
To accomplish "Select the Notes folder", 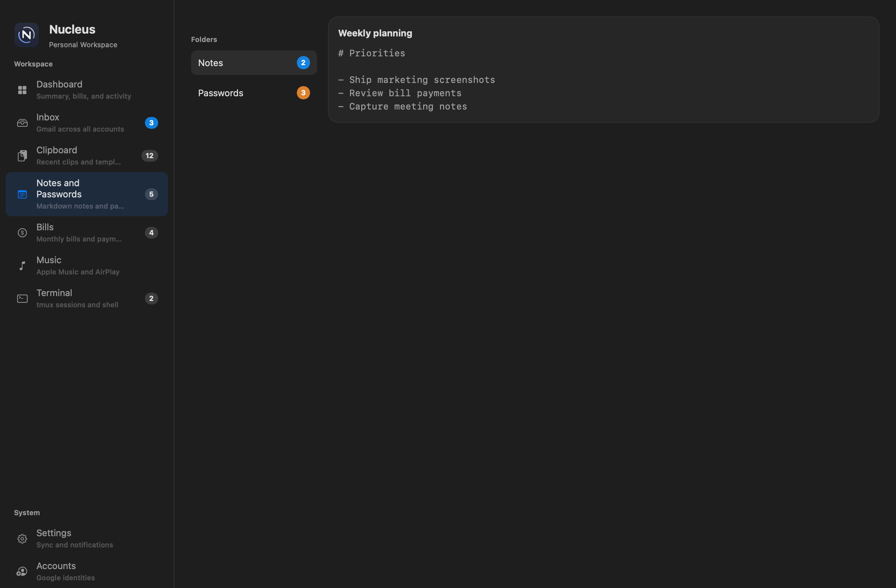I will click(254, 63).
